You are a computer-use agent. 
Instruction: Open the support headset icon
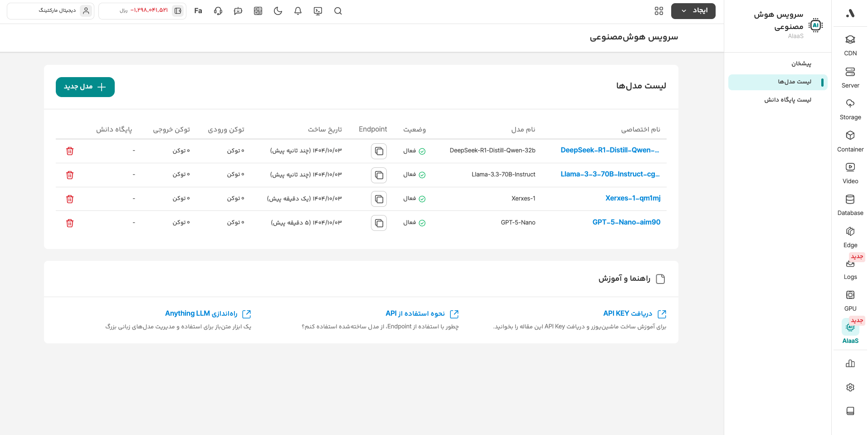(218, 11)
